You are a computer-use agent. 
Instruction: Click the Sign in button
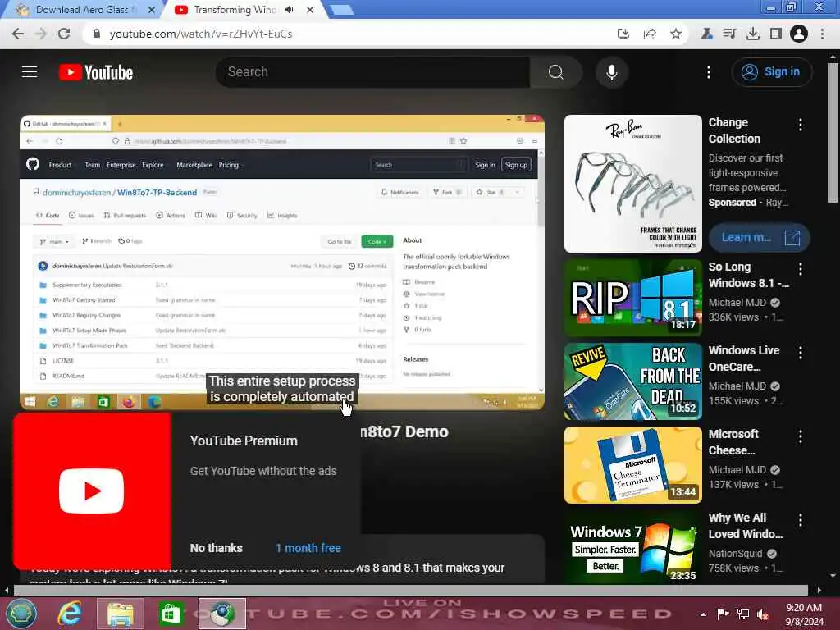pos(771,72)
